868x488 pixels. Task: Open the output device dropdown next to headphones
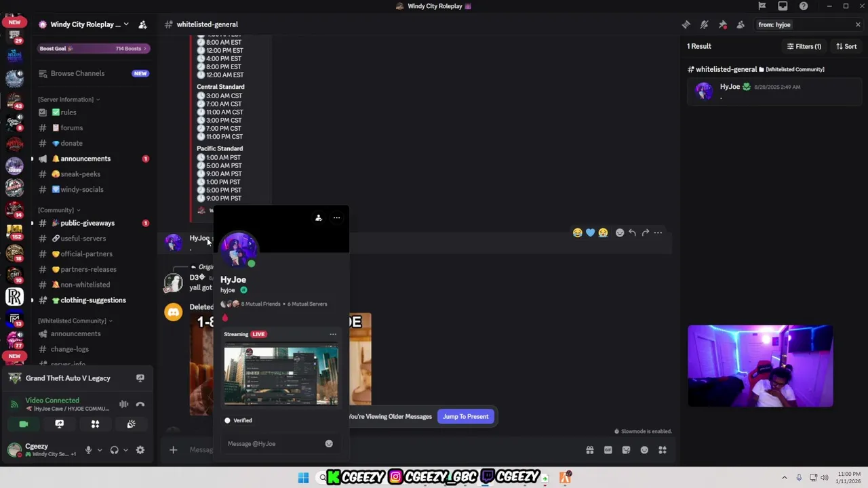tap(125, 450)
